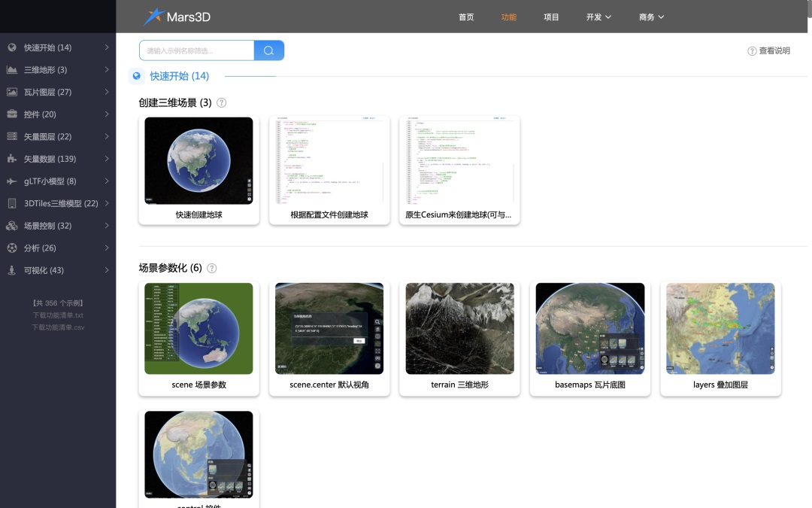Go to 首页 in top navigation
This screenshot has height=508, width=812.
[x=466, y=17]
